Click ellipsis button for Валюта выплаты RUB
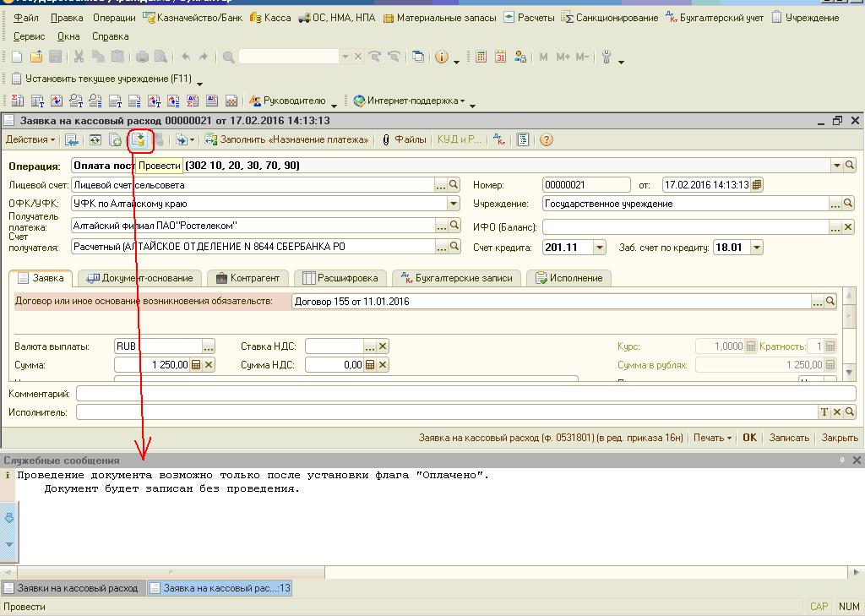This screenshot has height=616, width=865. (x=208, y=346)
